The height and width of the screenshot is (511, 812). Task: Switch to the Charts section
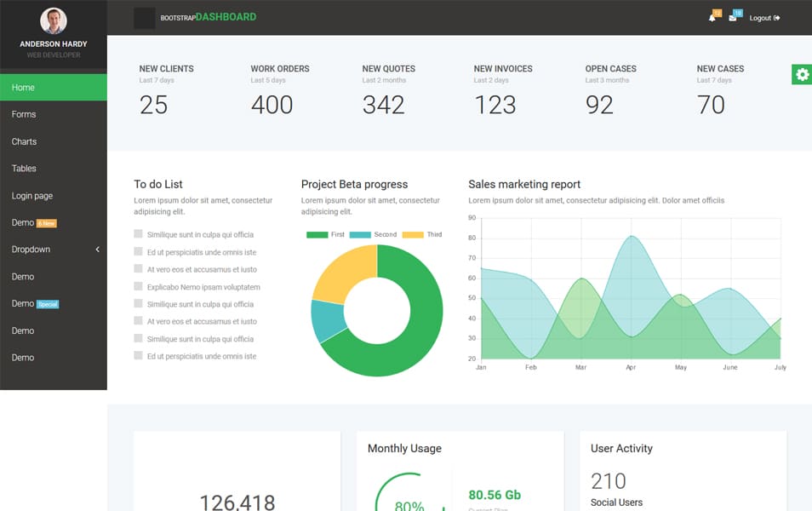click(x=26, y=141)
